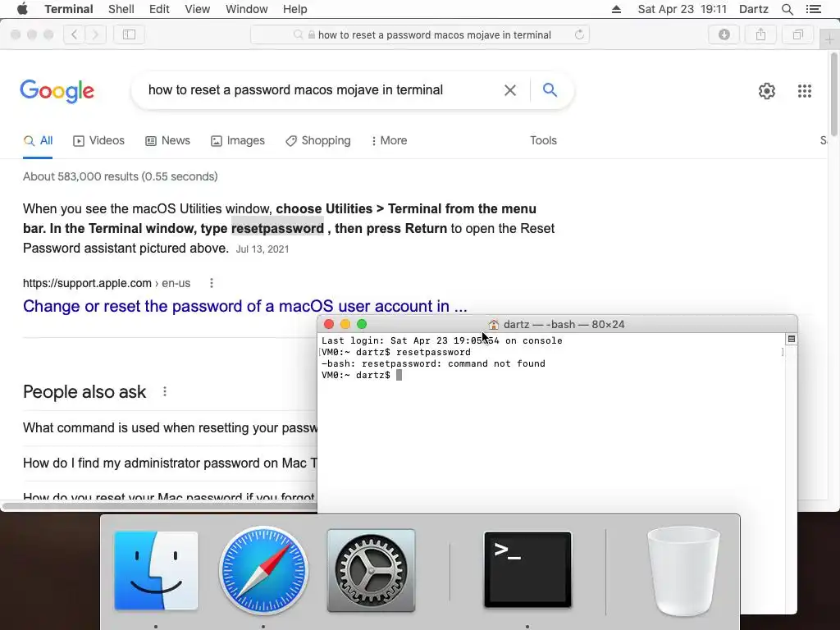Clear the Google search query
The image size is (840, 630).
pos(510,90)
